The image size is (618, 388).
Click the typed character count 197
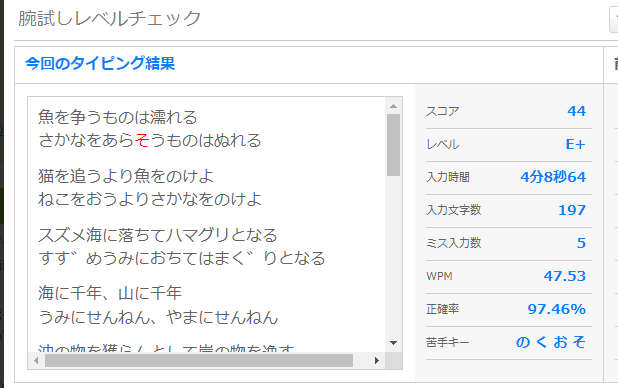tap(572, 210)
